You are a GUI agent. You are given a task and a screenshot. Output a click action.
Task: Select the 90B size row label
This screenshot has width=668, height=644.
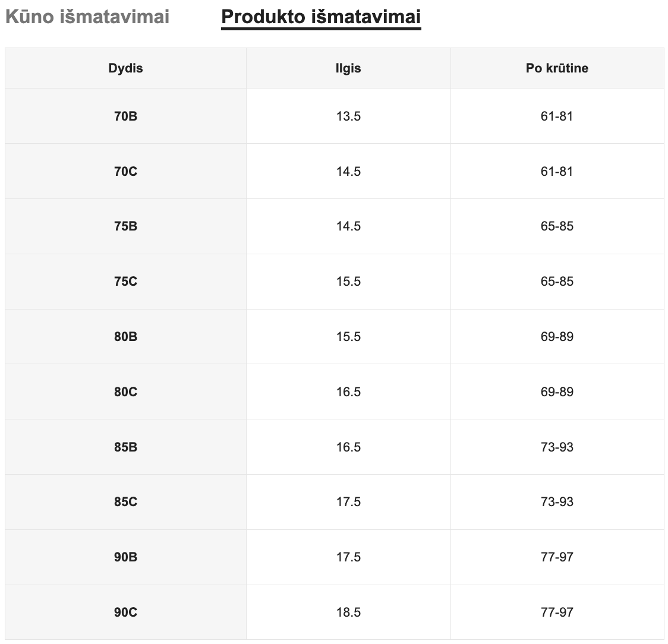pos(125,557)
